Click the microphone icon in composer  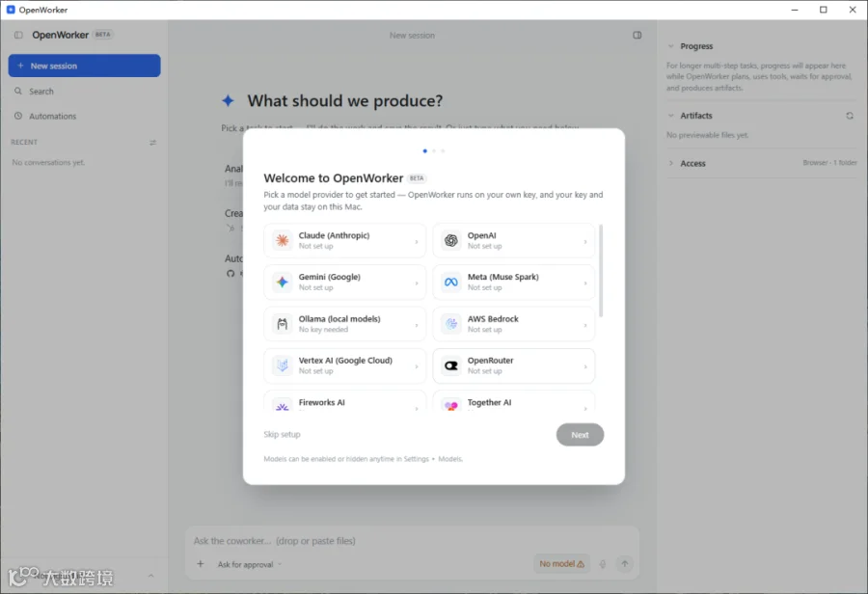pyautogui.click(x=602, y=563)
